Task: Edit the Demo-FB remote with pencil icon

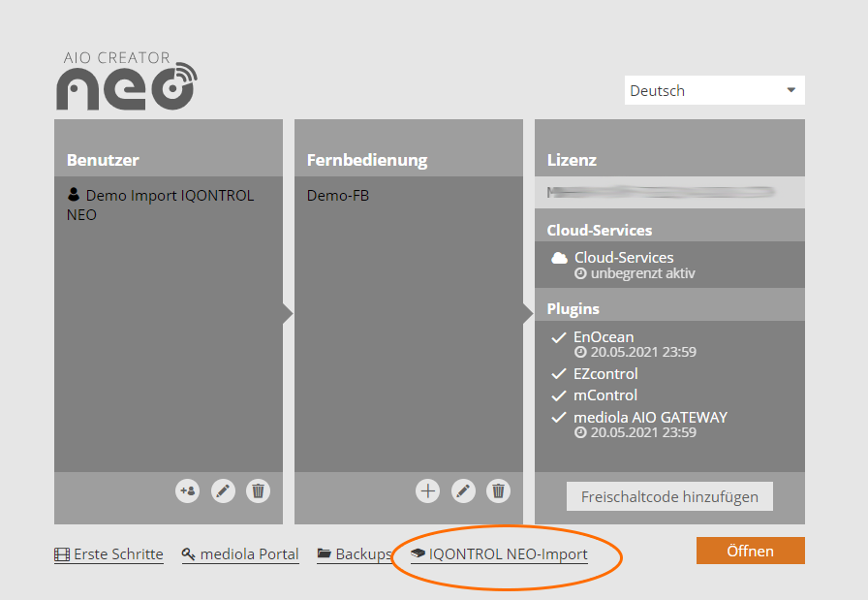Action: point(464,491)
